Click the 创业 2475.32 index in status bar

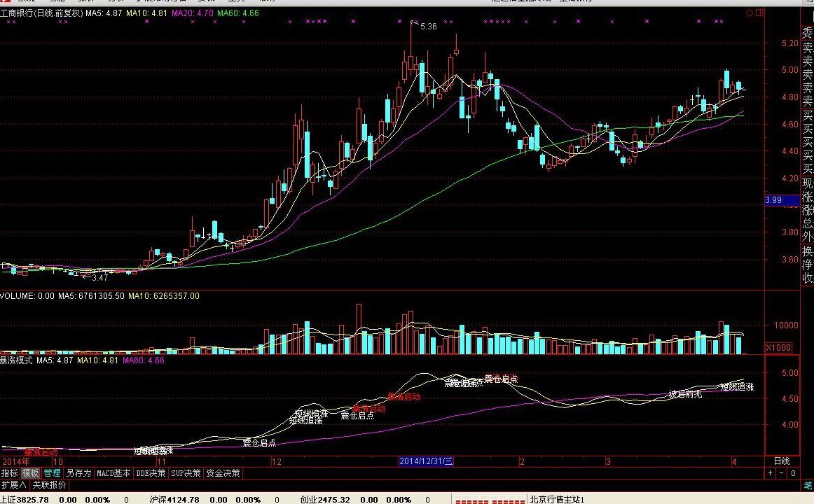pos(325,500)
